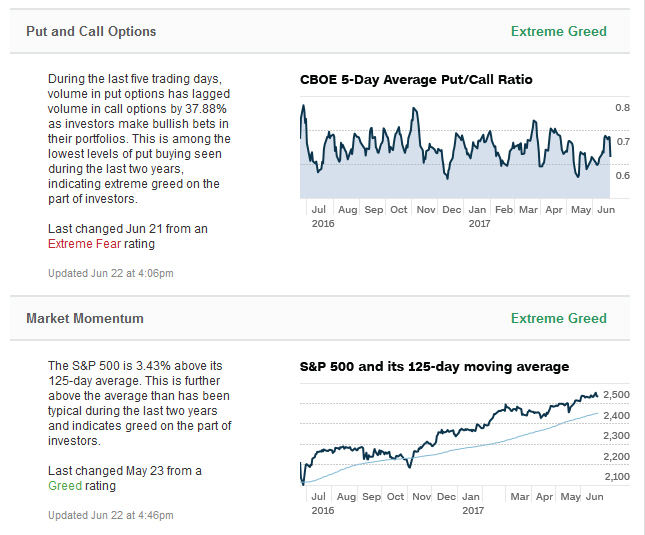The image size is (645, 535).
Task: Click the green Greed rating link
Action: pos(64,486)
